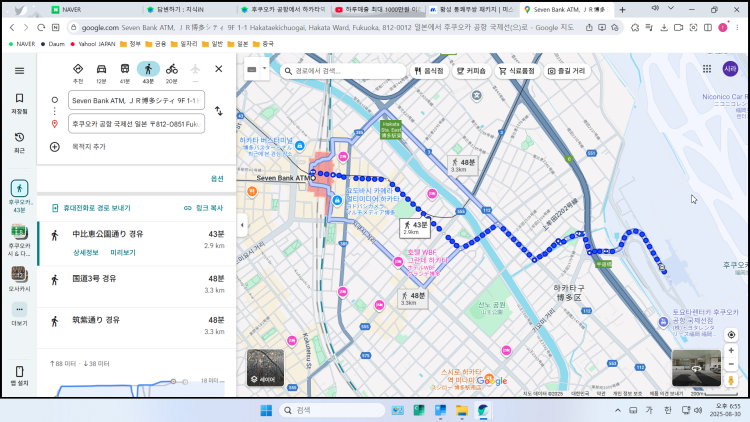The width and height of the screenshot is (750, 422).
Task: Filter map by restaurants chip
Action: 429,71
